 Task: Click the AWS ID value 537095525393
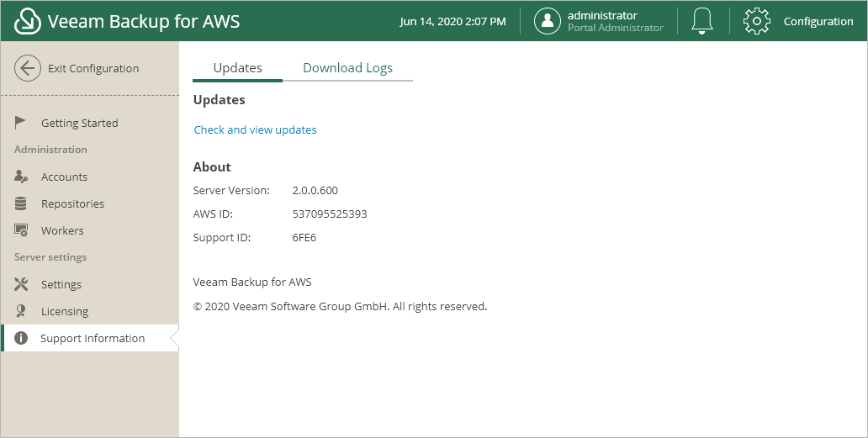point(330,214)
